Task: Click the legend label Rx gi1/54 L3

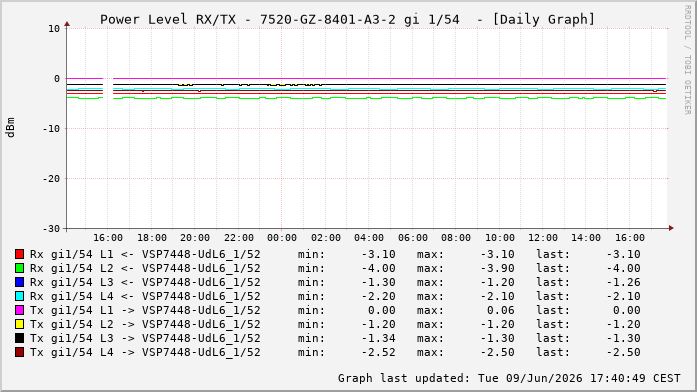Action: (x=145, y=282)
